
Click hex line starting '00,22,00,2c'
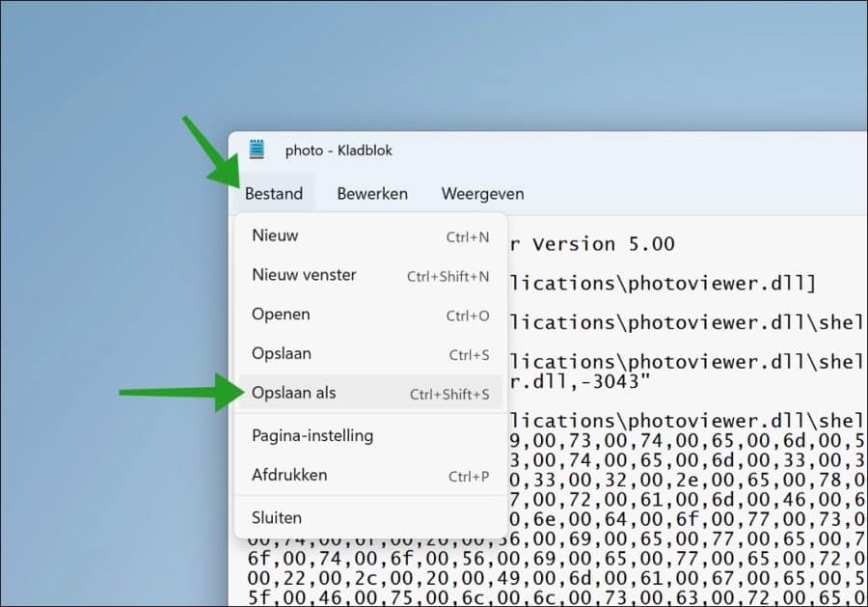pos(556,578)
